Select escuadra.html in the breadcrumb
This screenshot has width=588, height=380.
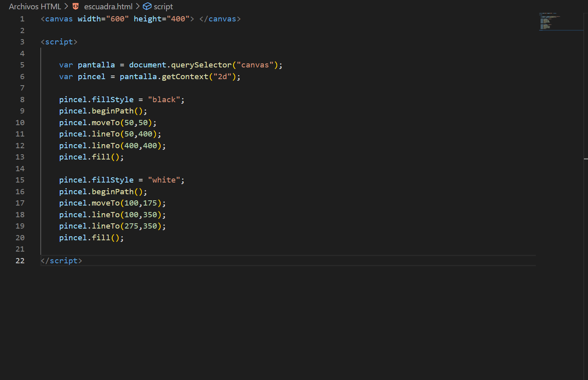108,6
